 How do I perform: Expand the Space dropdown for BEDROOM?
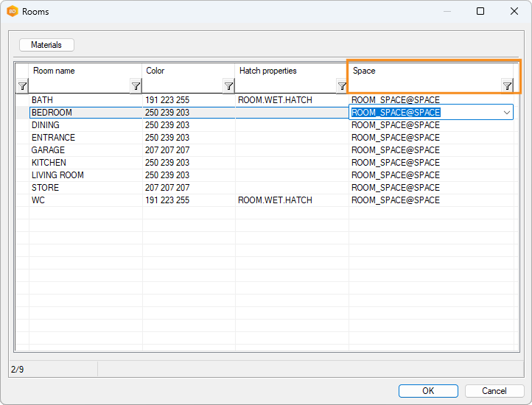pyautogui.click(x=506, y=113)
